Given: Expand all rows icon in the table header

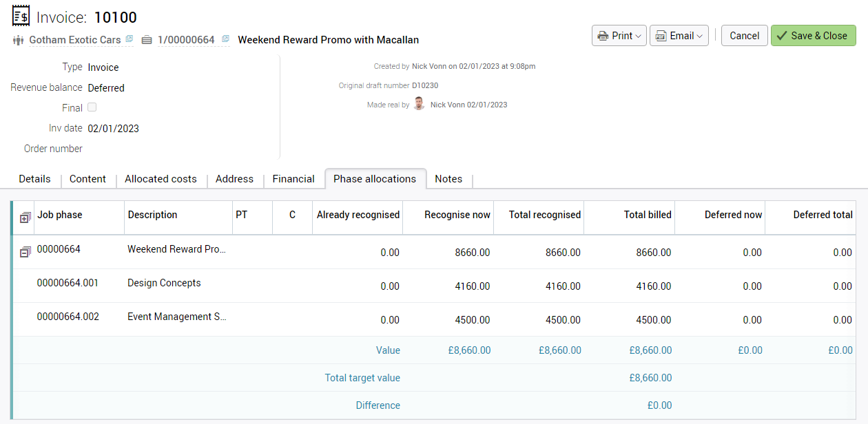Looking at the screenshot, I should (25, 216).
